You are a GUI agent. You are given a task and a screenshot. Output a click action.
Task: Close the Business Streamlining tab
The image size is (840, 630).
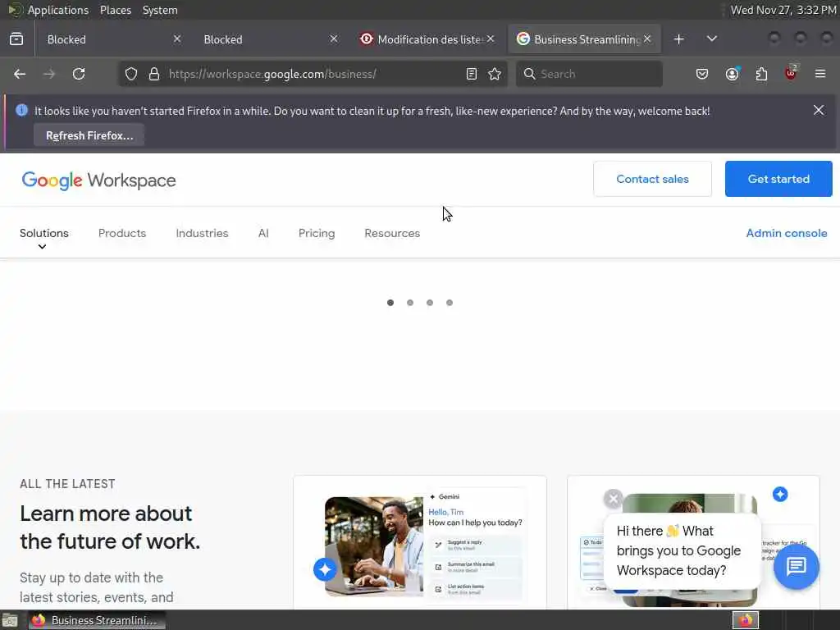tap(647, 39)
